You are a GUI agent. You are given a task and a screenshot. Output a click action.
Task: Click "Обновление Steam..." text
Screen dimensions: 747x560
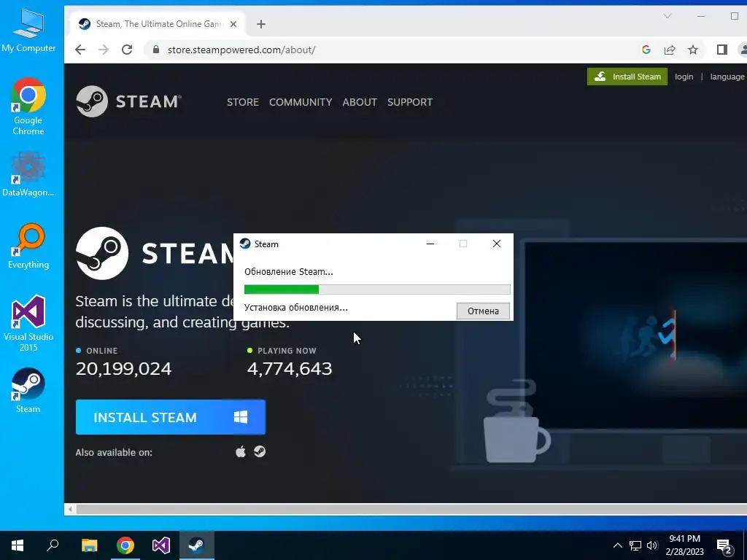coord(289,271)
